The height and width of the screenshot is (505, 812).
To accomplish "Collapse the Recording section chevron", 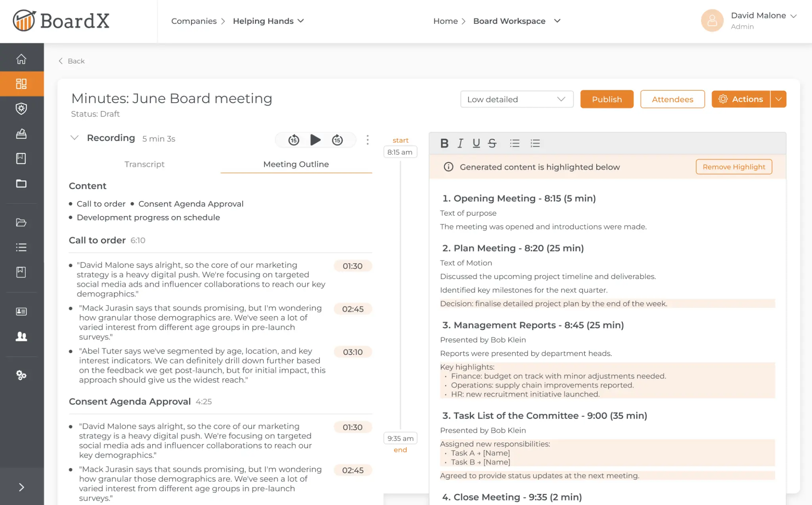I will point(75,138).
